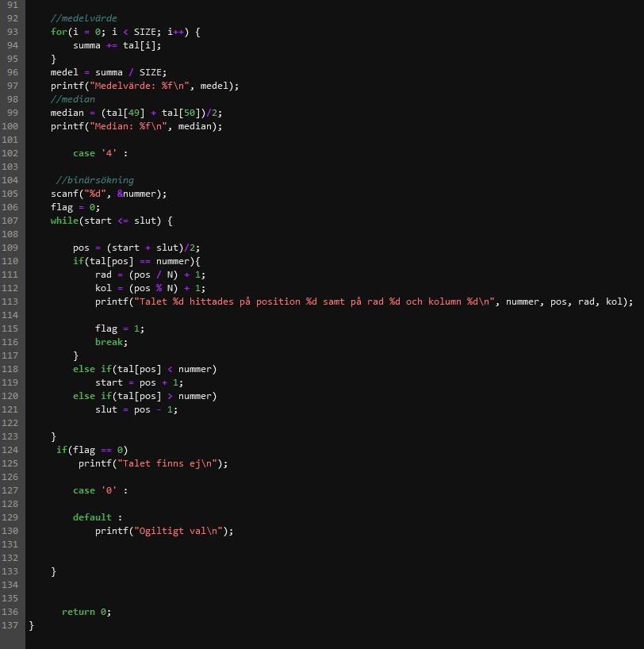Place cursor on the break; statement
The image size is (644, 649).
[x=111, y=342]
